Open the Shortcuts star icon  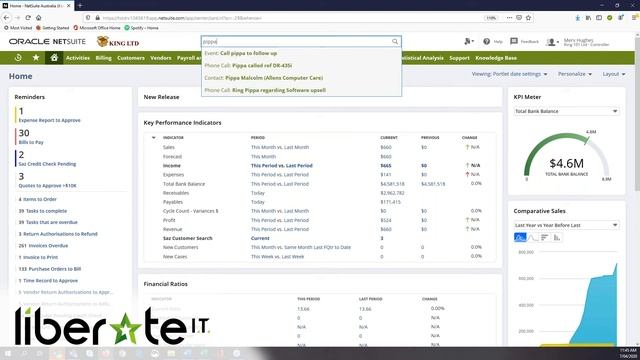click(x=36, y=58)
